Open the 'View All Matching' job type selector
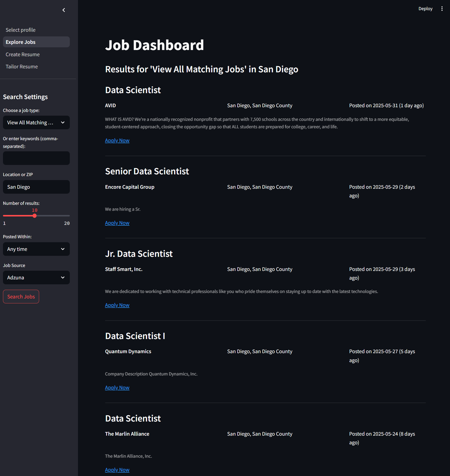Screen dimensions: 450x476 (36, 122)
